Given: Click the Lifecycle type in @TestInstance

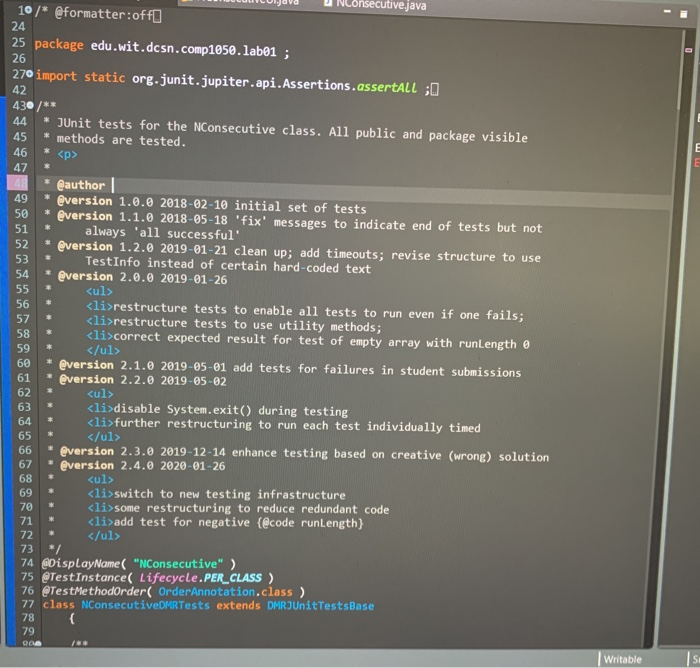Looking at the screenshot, I should (x=168, y=578).
